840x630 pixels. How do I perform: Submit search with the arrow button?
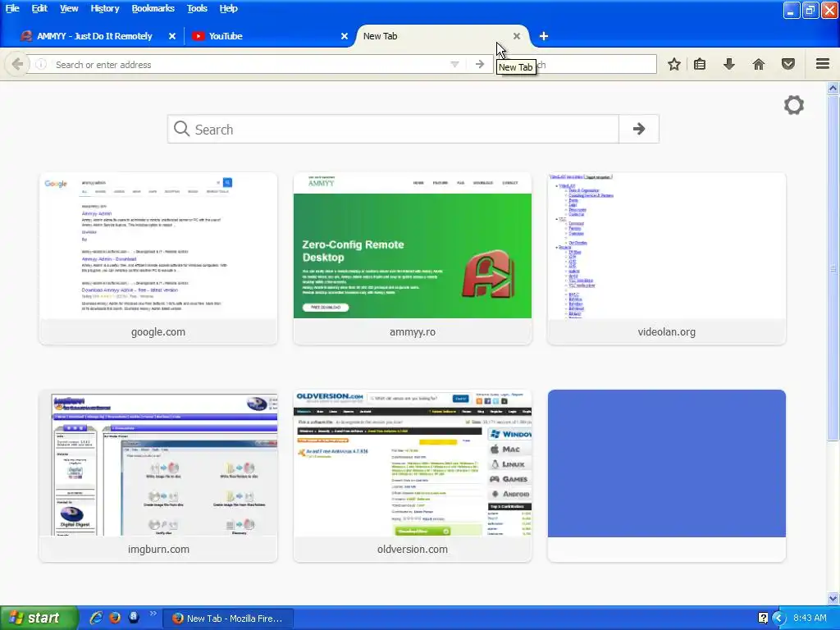[638, 129]
